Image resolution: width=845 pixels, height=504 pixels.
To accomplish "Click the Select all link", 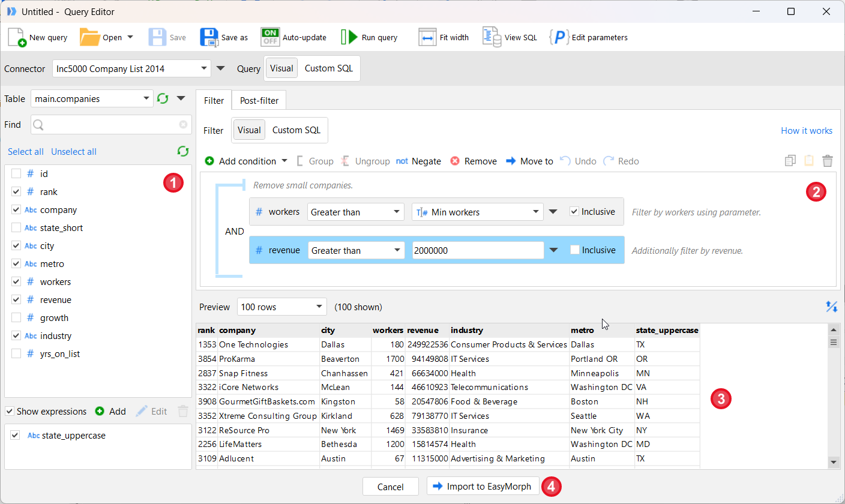I will tap(26, 151).
